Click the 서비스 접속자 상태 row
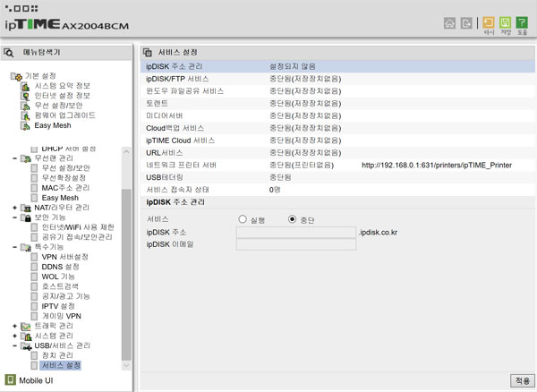 click(337, 190)
